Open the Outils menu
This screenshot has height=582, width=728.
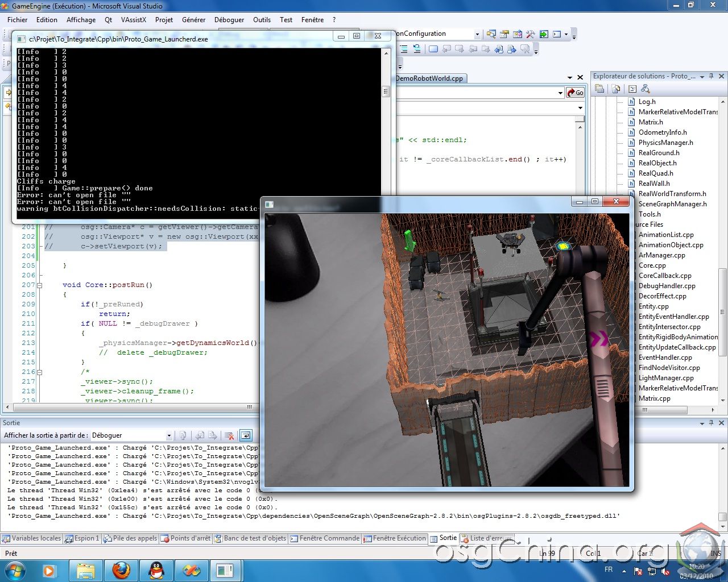262,19
